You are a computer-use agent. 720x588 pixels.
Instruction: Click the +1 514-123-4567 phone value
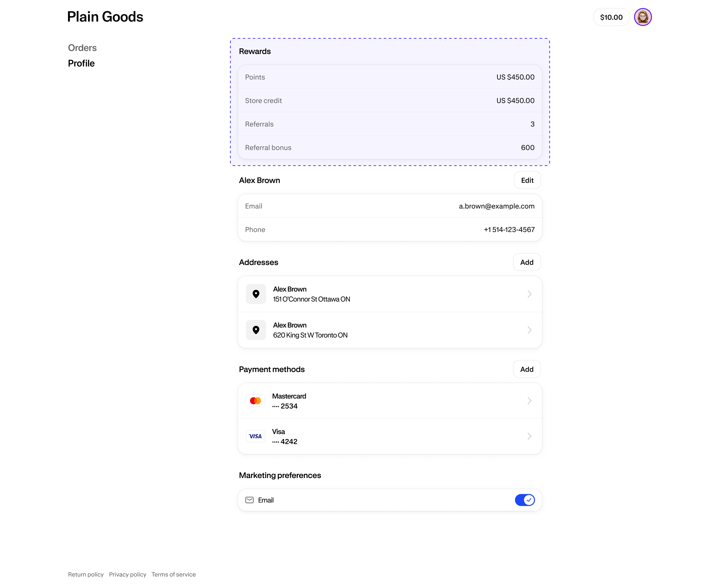[x=509, y=230]
